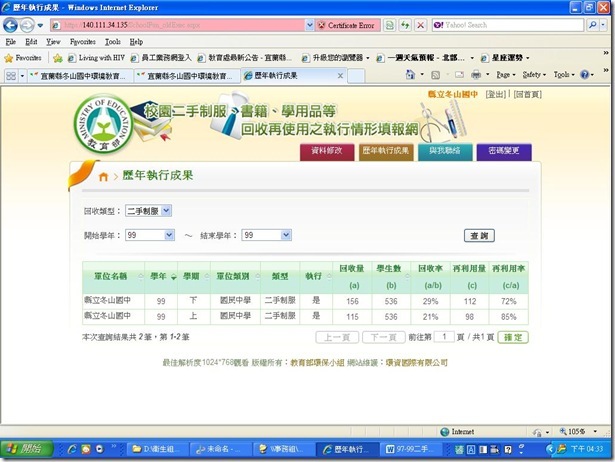
Task: Open the Help menu
Action: tap(136, 42)
